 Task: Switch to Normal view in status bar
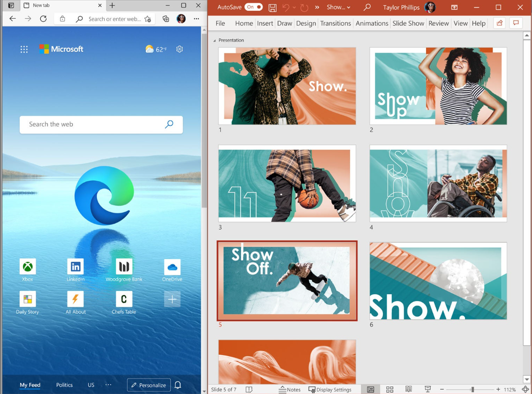pyautogui.click(x=370, y=390)
